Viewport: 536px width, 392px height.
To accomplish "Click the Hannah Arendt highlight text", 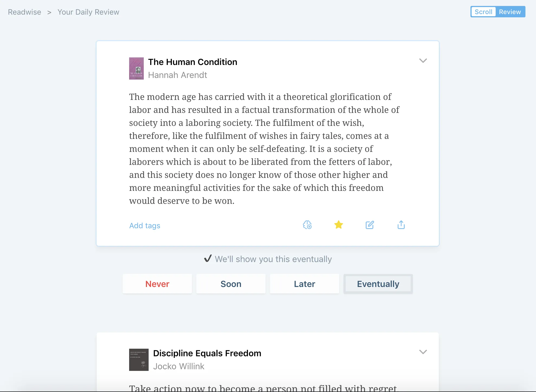I will coord(264,149).
